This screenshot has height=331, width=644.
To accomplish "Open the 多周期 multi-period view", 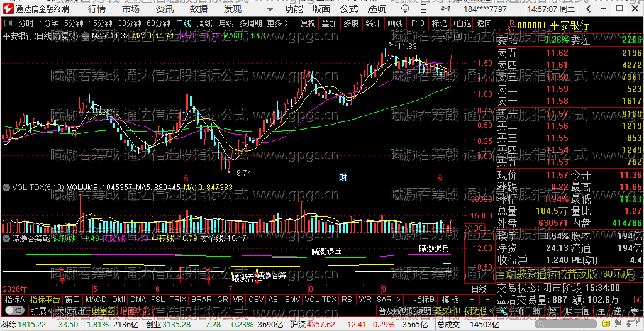I will [250, 23].
